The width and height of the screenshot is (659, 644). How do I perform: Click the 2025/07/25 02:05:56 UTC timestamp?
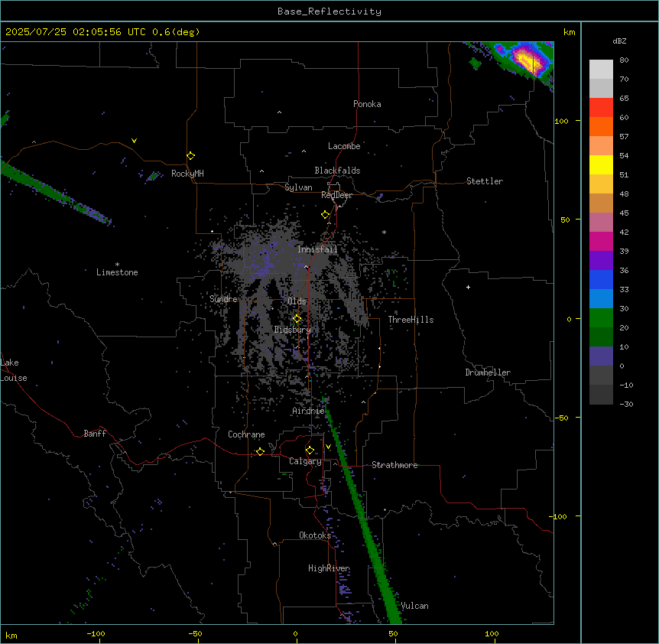(x=75, y=32)
